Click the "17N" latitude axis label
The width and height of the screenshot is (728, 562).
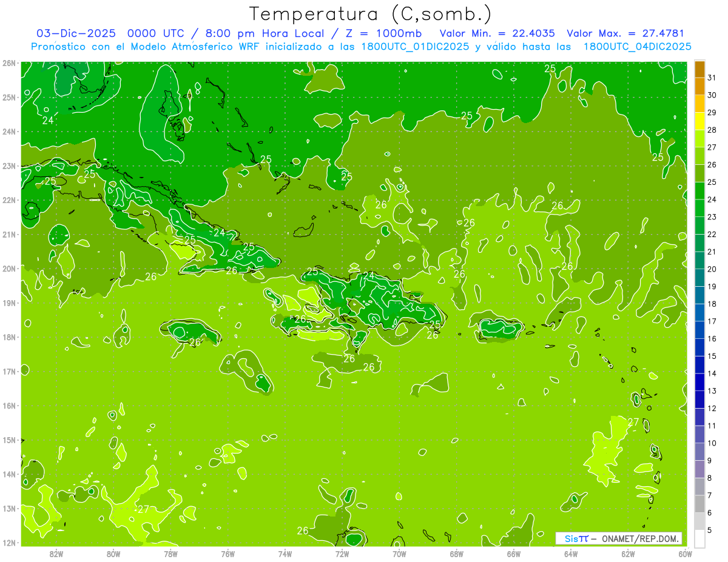9,371
